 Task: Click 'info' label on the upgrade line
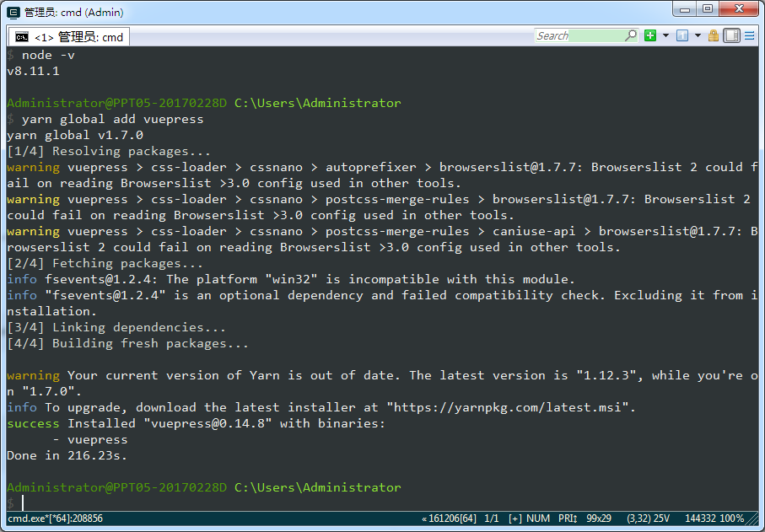click(x=22, y=407)
